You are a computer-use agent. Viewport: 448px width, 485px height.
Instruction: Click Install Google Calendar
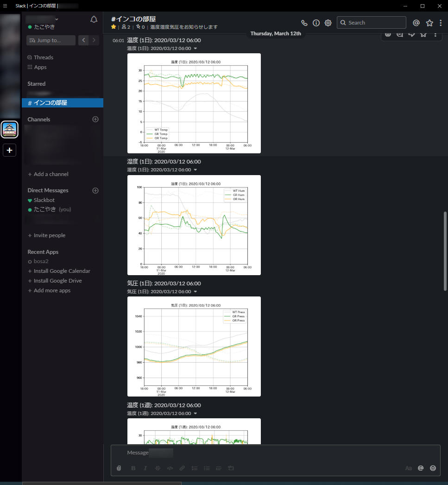pyautogui.click(x=59, y=271)
